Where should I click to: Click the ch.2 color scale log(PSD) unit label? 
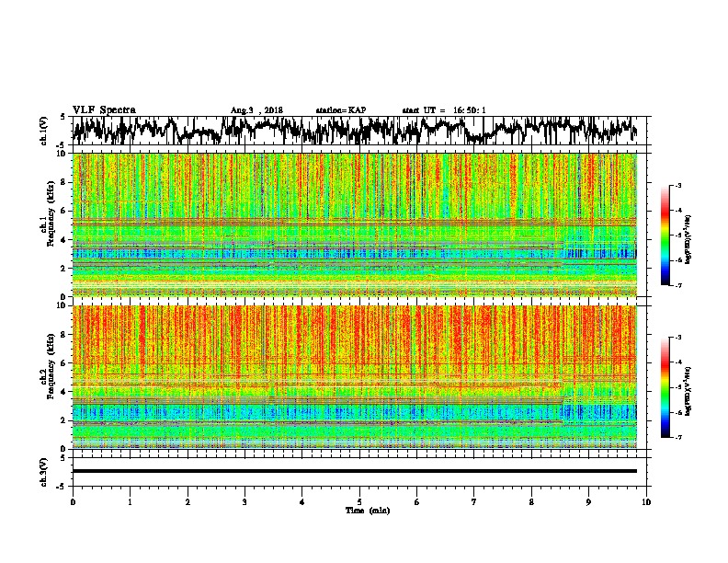(688, 391)
